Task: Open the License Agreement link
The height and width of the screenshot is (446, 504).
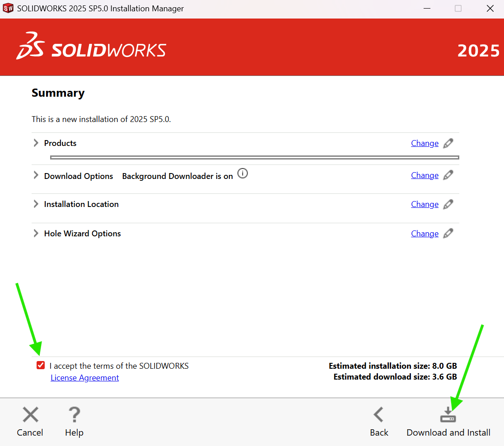Action: (x=85, y=378)
